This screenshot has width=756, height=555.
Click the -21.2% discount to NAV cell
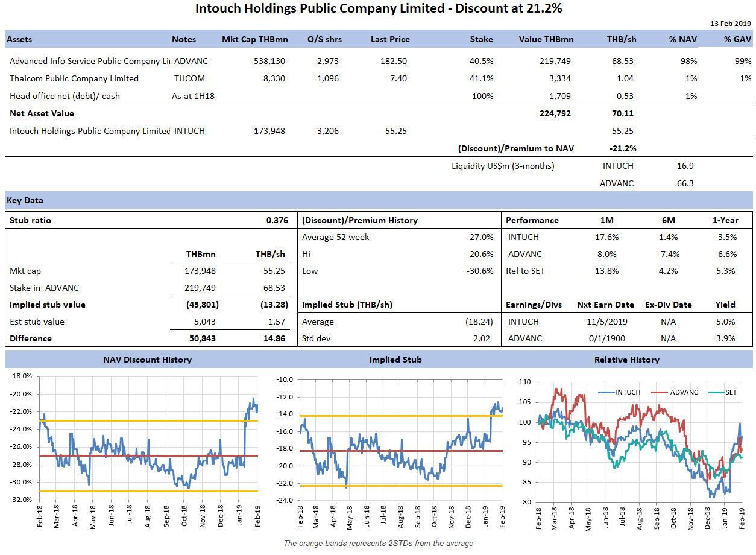(x=623, y=148)
